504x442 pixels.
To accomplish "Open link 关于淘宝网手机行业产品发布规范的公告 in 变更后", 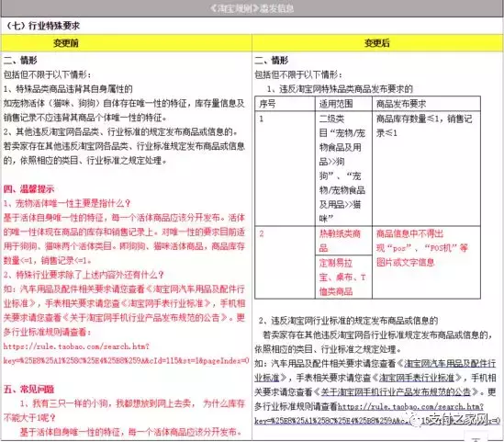I will 396,391.
